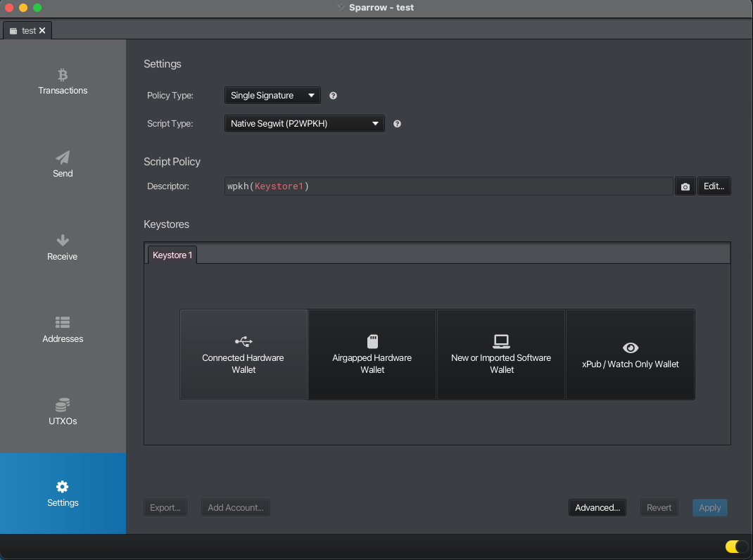Open the UTXOs sidebar section
Screen dimensions: 753x560
click(x=63, y=412)
